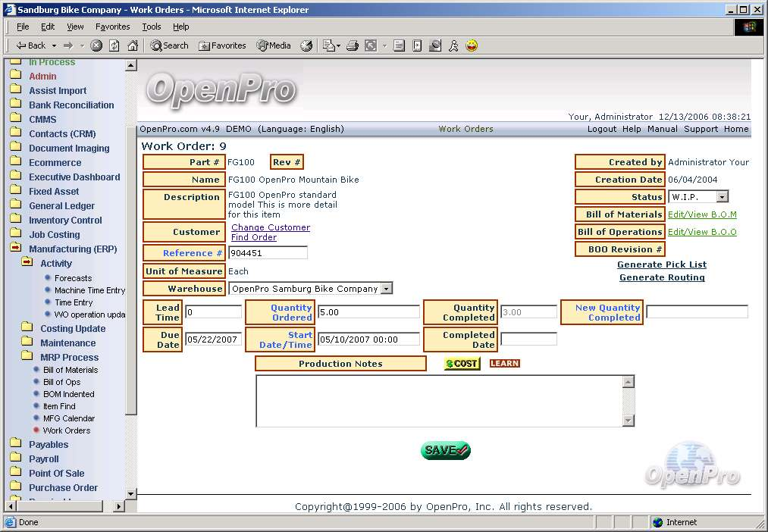Screen dimensions: 768x532
Task: Click into the New Quantity Completed field
Action: [x=697, y=311]
